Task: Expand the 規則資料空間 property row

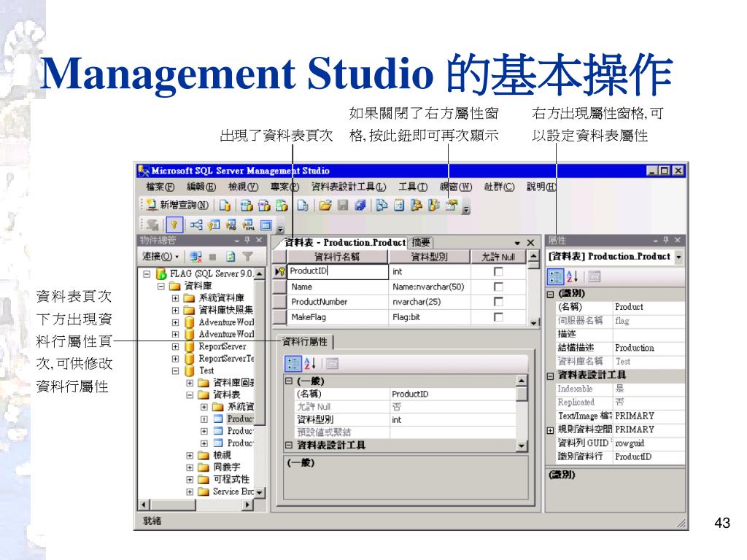Action: click(551, 430)
